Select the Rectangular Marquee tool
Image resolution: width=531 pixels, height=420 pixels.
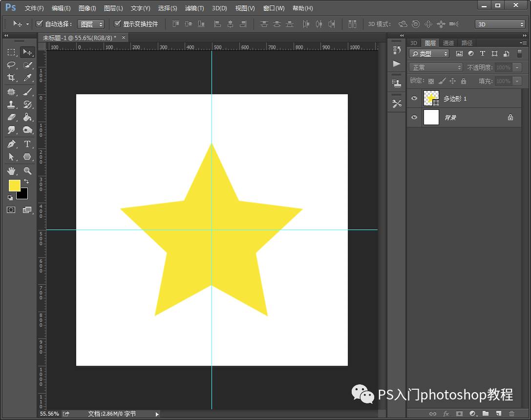(11, 52)
